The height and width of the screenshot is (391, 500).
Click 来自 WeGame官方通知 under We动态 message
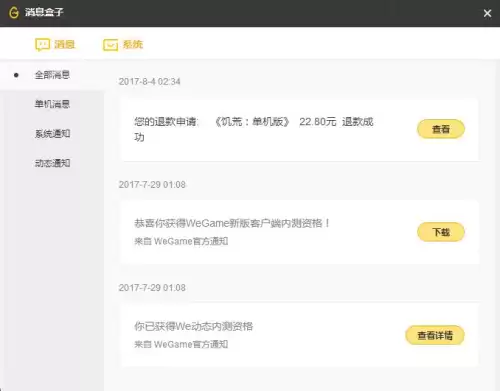pyautogui.click(x=181, y=344)
